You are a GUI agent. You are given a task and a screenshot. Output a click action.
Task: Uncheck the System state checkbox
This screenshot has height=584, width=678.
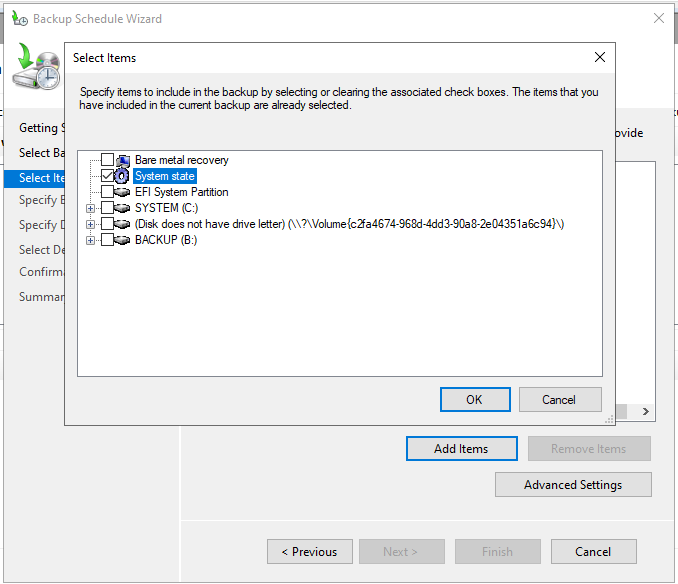point(107,176)
